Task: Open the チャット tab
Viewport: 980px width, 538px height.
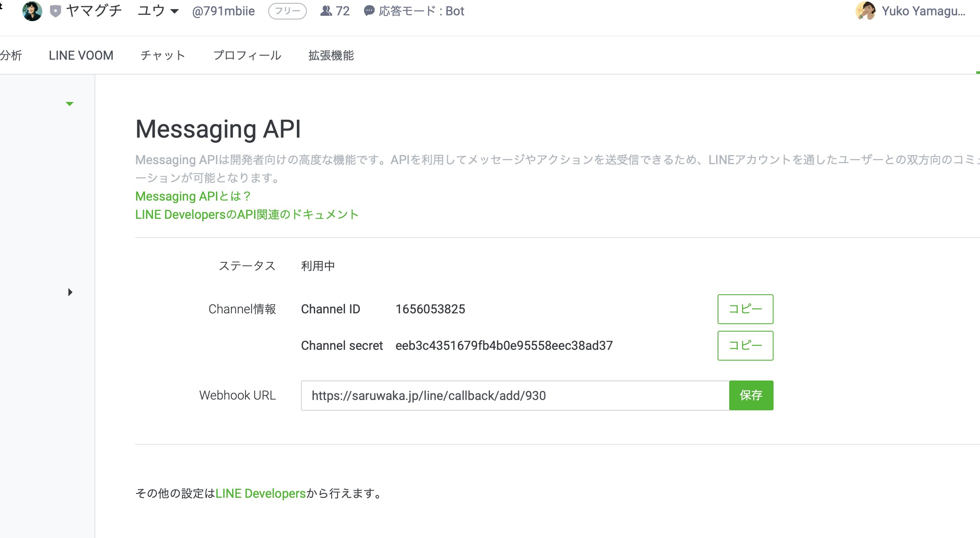Action: click(163, 55)
